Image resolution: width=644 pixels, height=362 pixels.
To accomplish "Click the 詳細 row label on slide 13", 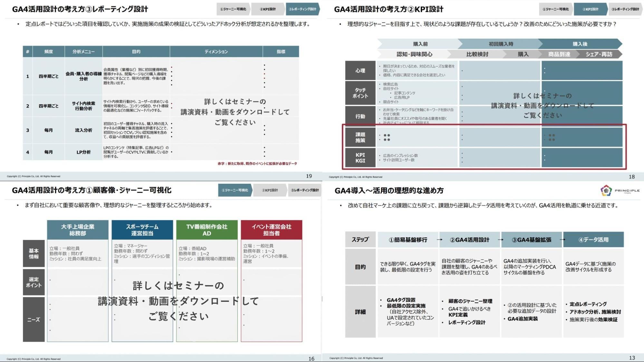I will click(x=360, y=312).
